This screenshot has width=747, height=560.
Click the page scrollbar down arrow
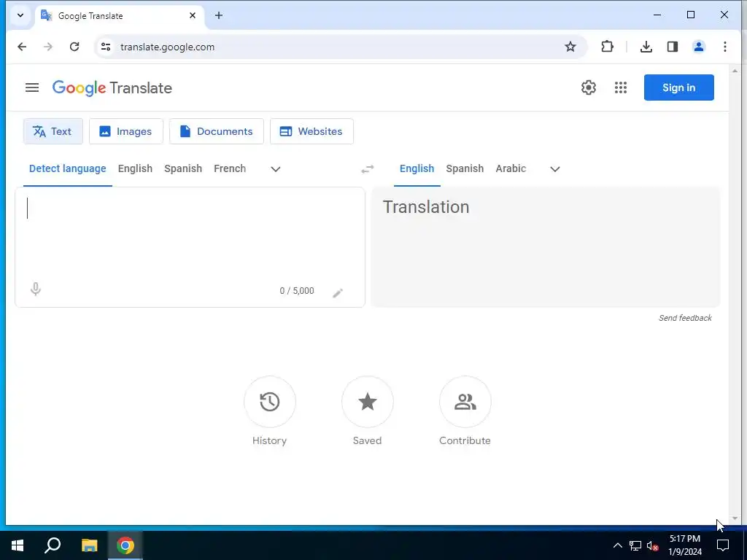[x=735, y=518]
